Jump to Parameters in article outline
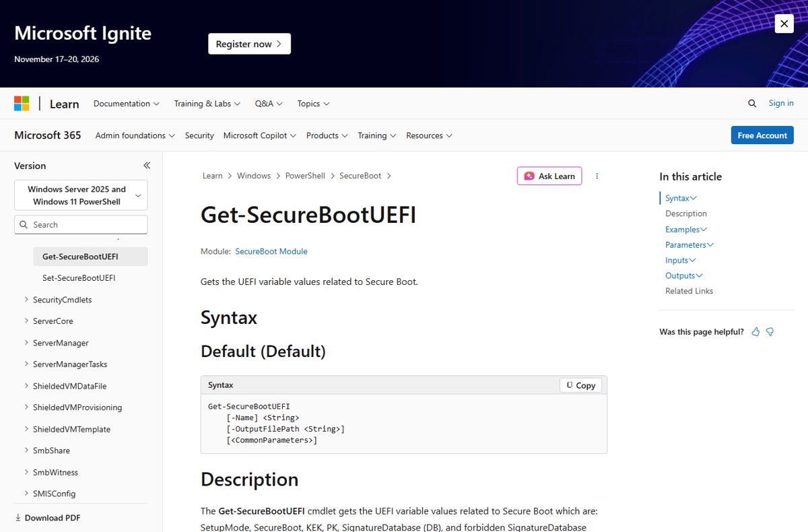This screenshot has height=532, width=808. [x=689, y=244]
